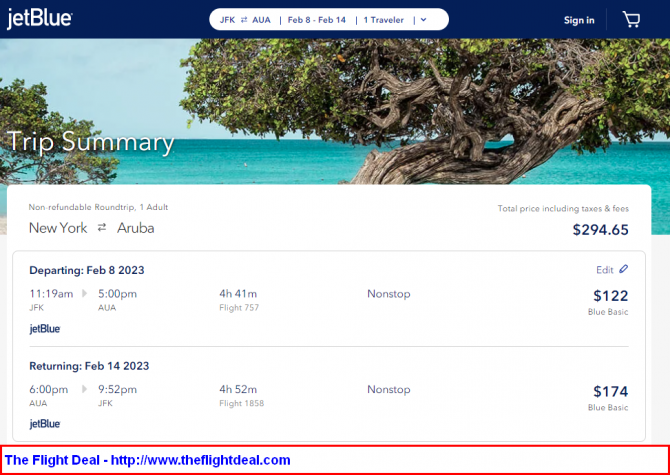Click 'Departing: Feb 8 2023' label
Viewport: 670px width, 475px height.
click(x=87, y=270)
